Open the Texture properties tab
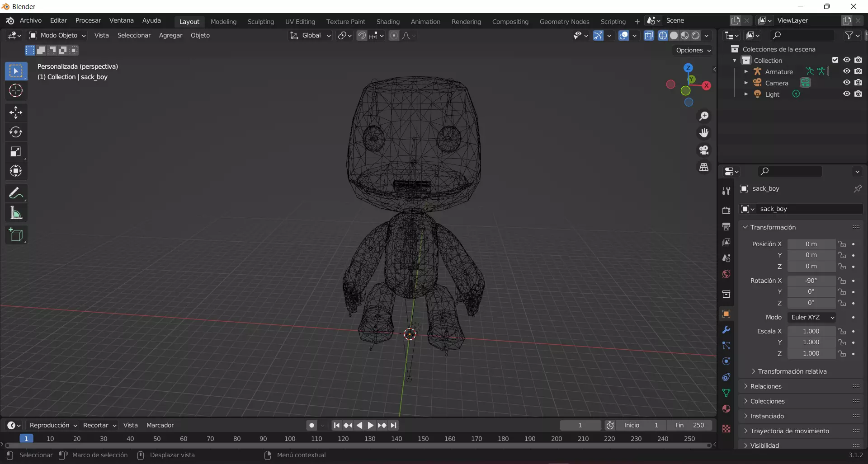The width and height of the screenshot is (868, 464). [x=726, y=429]
